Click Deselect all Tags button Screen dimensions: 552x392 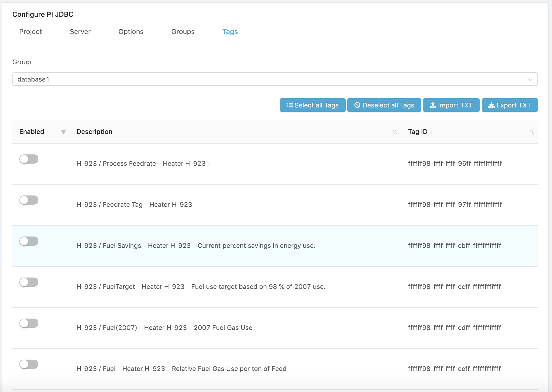point(384,105)
